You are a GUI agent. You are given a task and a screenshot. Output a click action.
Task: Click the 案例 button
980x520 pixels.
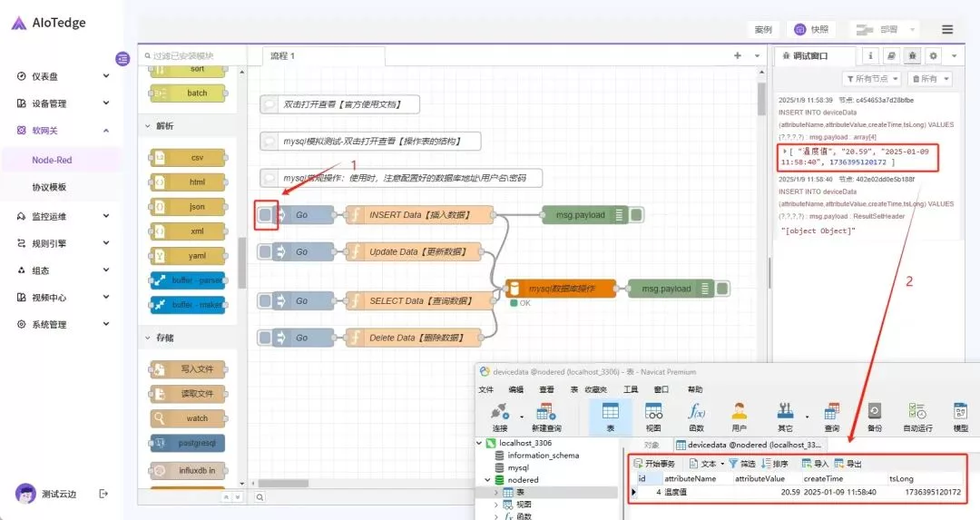click(763, 29)
